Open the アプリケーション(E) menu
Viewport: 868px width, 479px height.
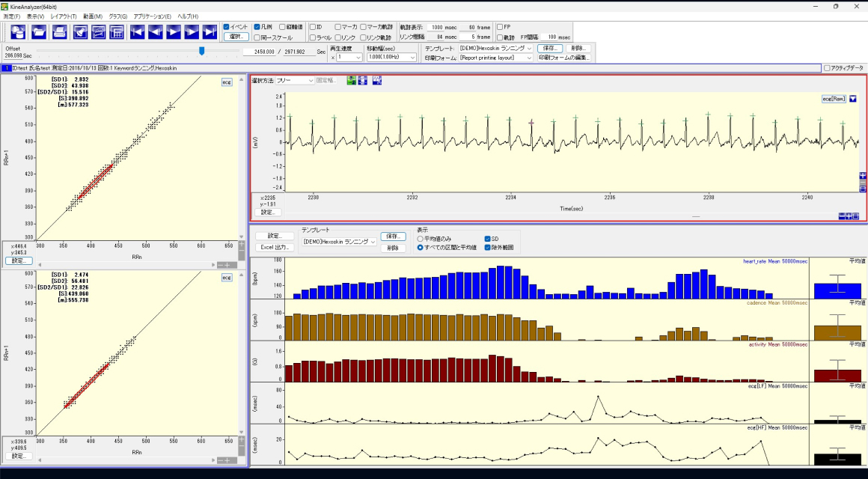pos(152,16)
